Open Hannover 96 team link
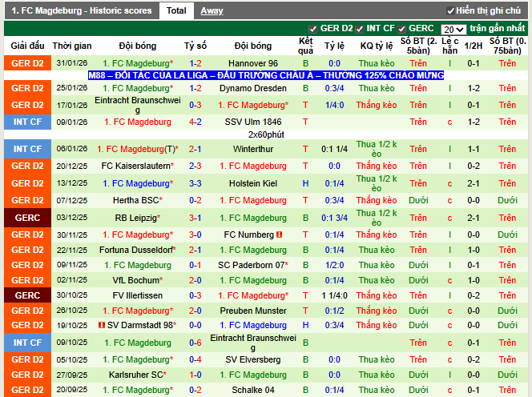The height and width of the screenshot is (397, 532). click(x=253, y=63)
